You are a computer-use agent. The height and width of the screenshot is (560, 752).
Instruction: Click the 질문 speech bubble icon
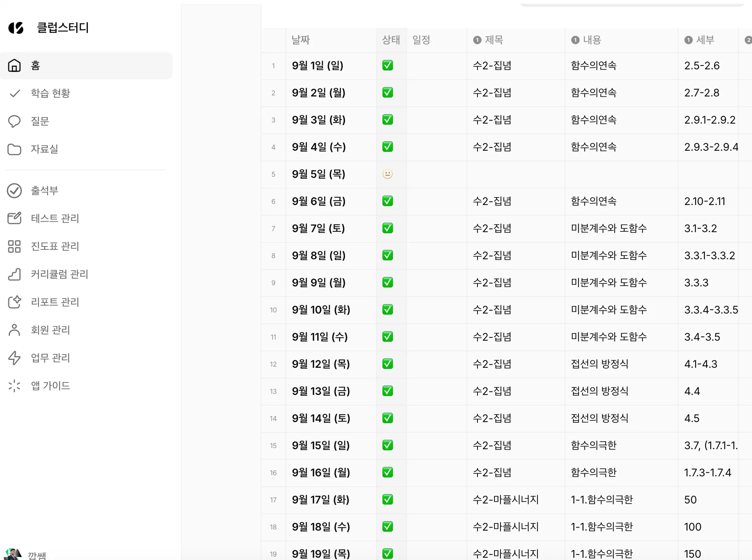coord(14,121)
